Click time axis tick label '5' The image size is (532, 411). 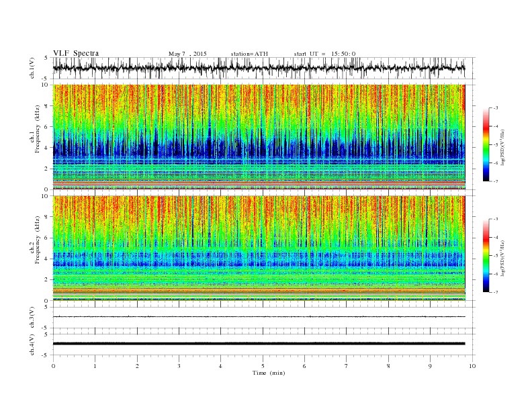tap(263, 366)
